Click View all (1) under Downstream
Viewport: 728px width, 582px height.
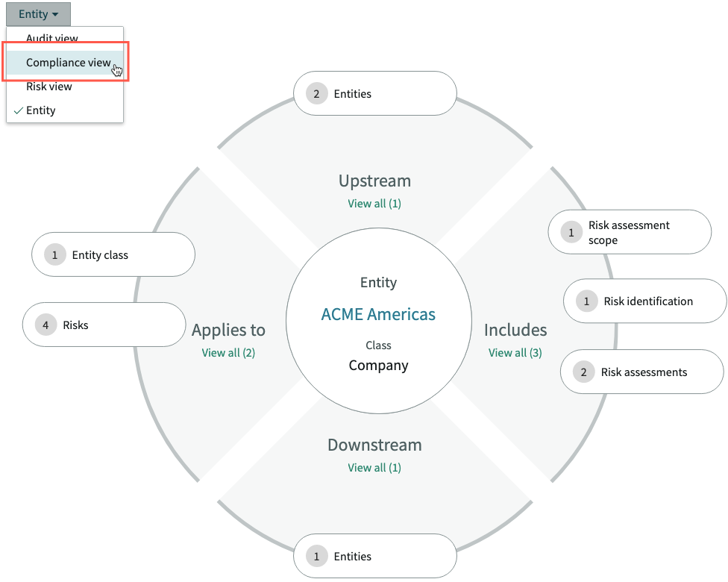click(x=374, y=467)
